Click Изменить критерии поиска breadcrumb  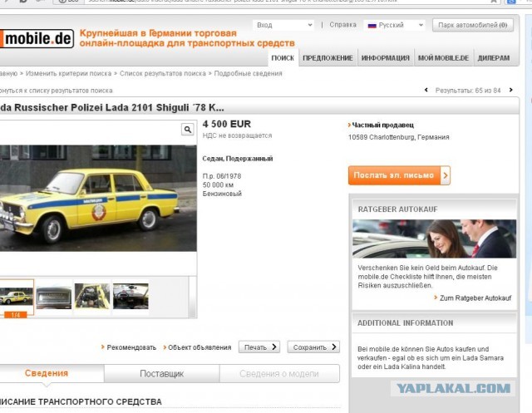point(68,74)
